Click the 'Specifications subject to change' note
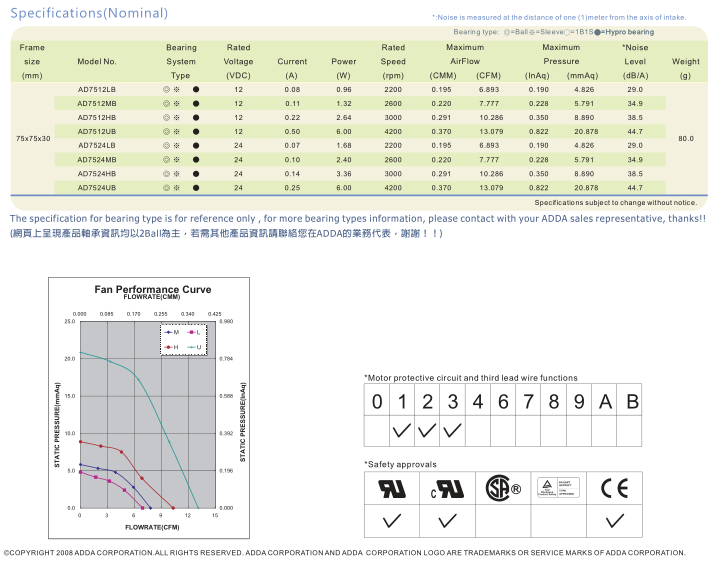Viewport: 708px width, 561px height. [616, 203]
